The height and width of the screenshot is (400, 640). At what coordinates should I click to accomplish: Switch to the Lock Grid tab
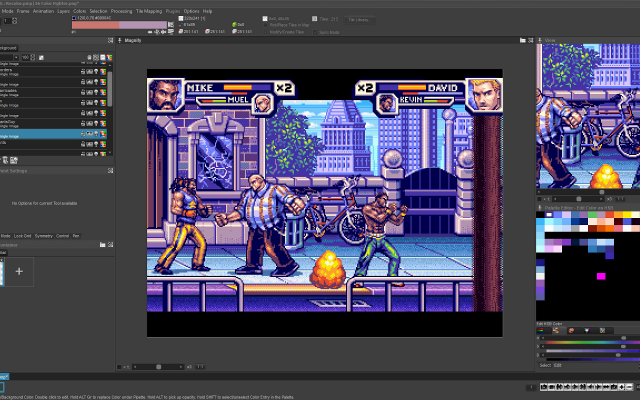tap(22, 236)
